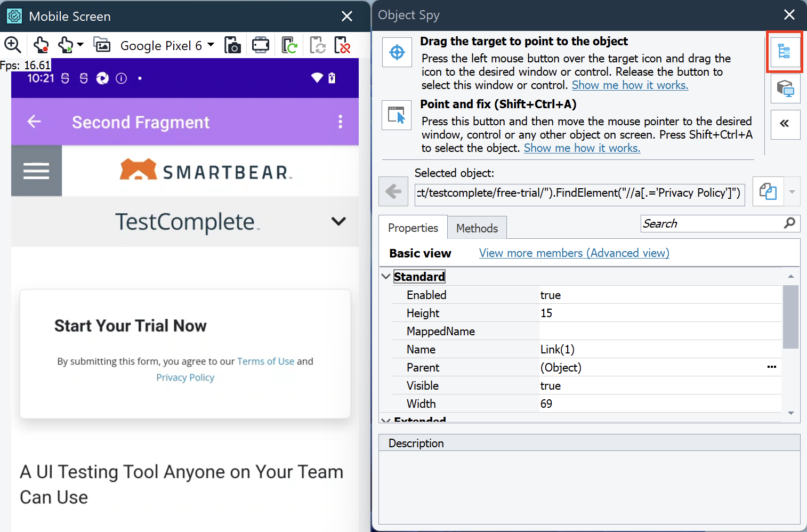The image size is (807, 532).
Task: Click the target crosshair object finder icon
Action: click(397, 52)
